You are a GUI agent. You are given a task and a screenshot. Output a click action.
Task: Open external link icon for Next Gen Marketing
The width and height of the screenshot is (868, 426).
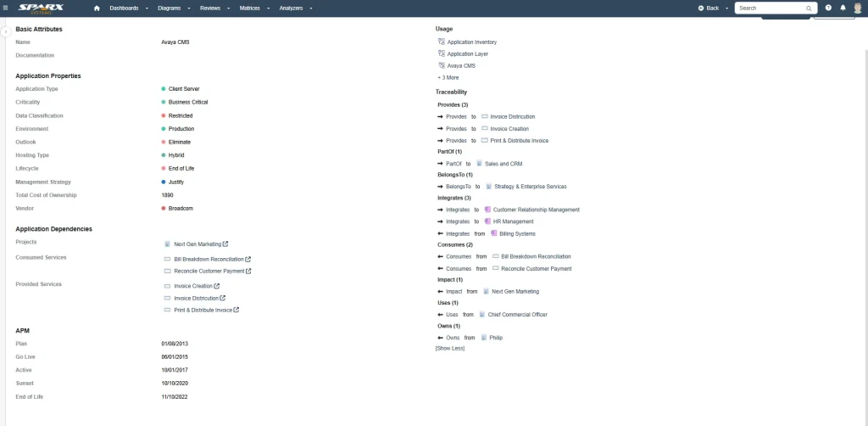[225, 244]
